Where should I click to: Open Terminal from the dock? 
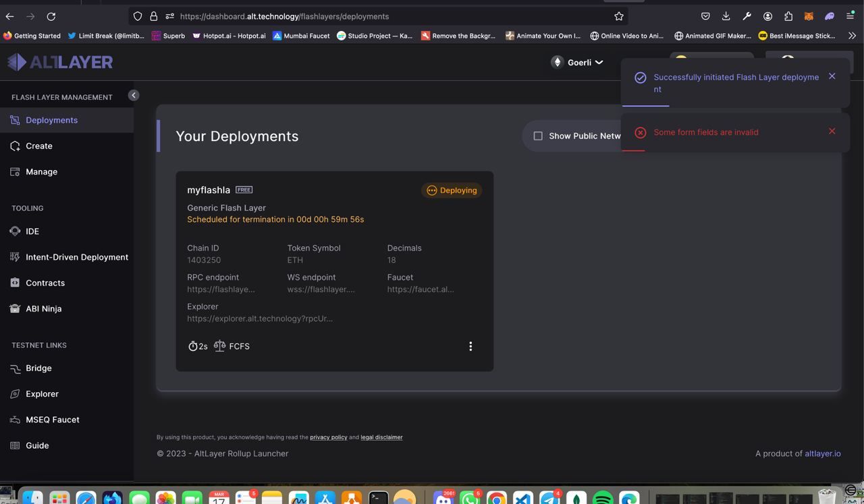pos(379,498)
